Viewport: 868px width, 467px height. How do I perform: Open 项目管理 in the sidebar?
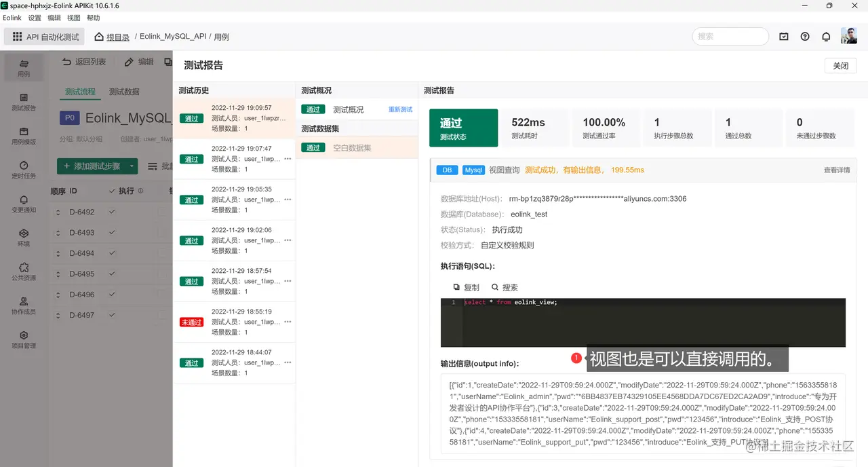[x=24, y=339]
